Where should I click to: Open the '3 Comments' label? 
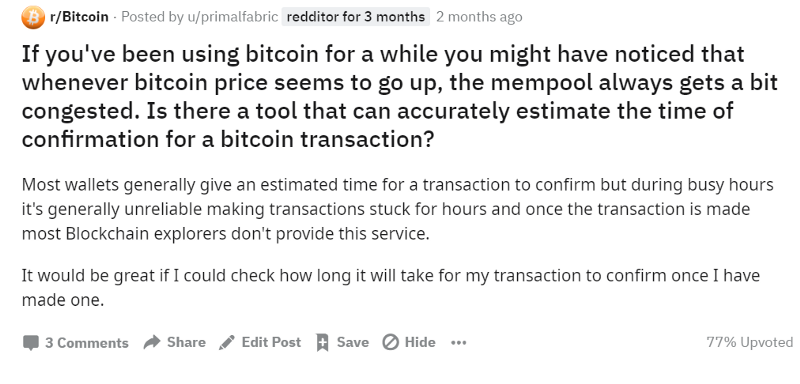tap(87, 343)
